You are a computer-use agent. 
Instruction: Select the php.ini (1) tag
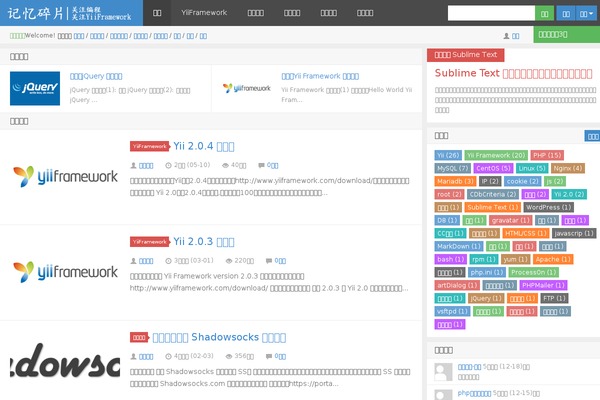tap(487, 272)
